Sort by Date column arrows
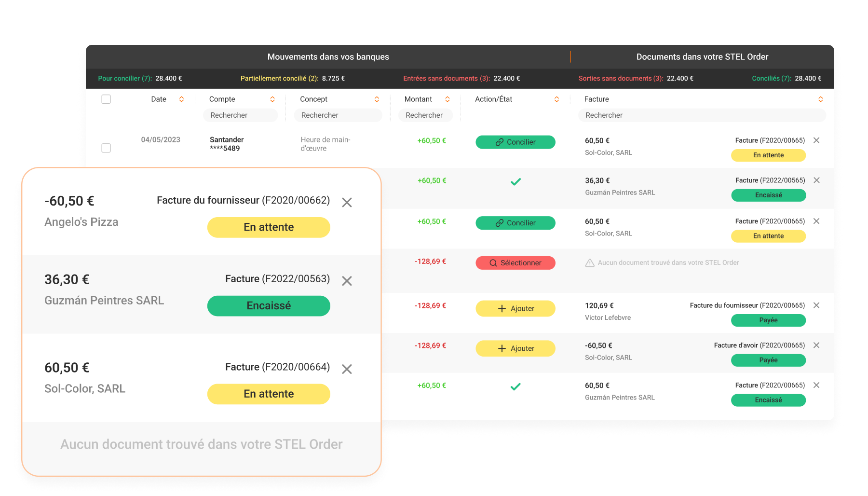The width and height of the screenshot is (868, 496). click(x=181, y=99)
